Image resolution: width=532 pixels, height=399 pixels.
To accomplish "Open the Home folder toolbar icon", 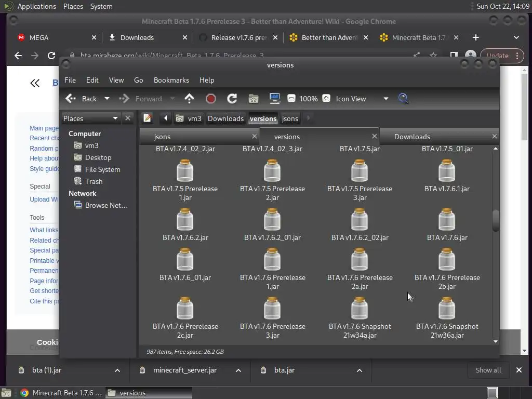I will [x=254, y=99].
